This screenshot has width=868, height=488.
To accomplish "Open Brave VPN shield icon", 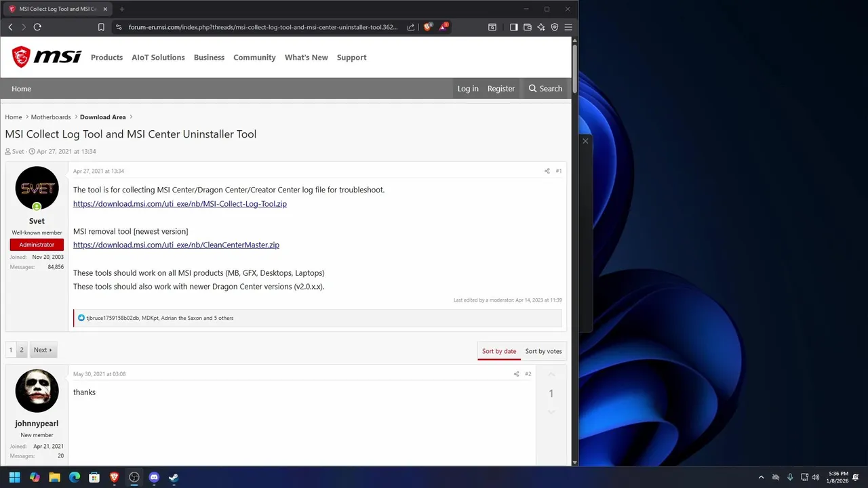I will [x=555, y=27].
